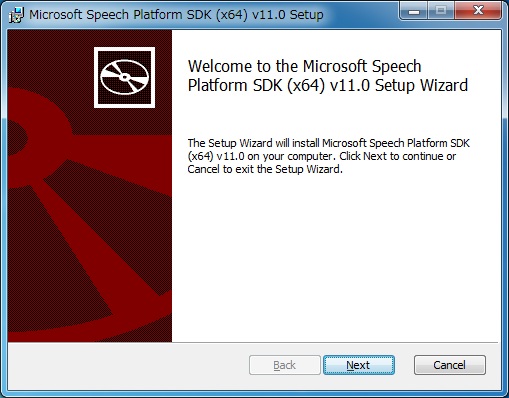The height and width of the screenshot is (398, 509).
Task: Click the welcome heading text
Action: click(328, 76)
